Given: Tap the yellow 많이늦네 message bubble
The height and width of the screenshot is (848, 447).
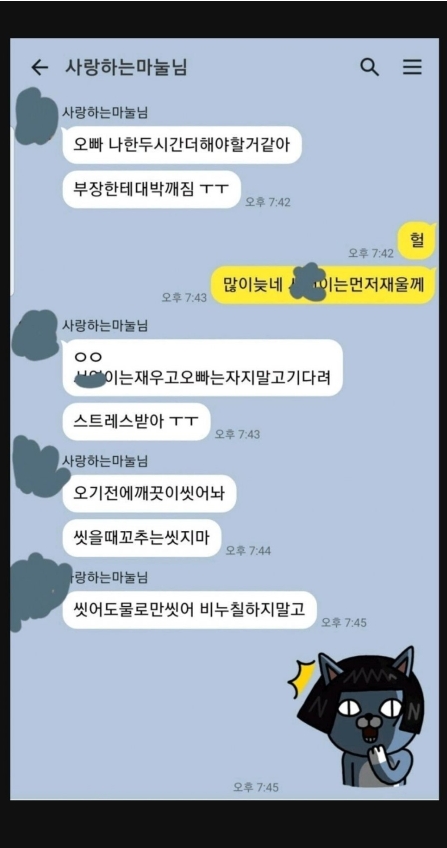Looking at the screenshot, I should pyautogui.click(x=323, y=284).
